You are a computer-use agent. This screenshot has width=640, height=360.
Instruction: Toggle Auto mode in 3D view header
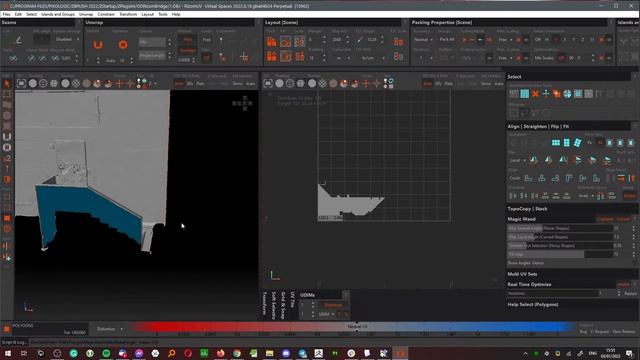coord(250,84)
